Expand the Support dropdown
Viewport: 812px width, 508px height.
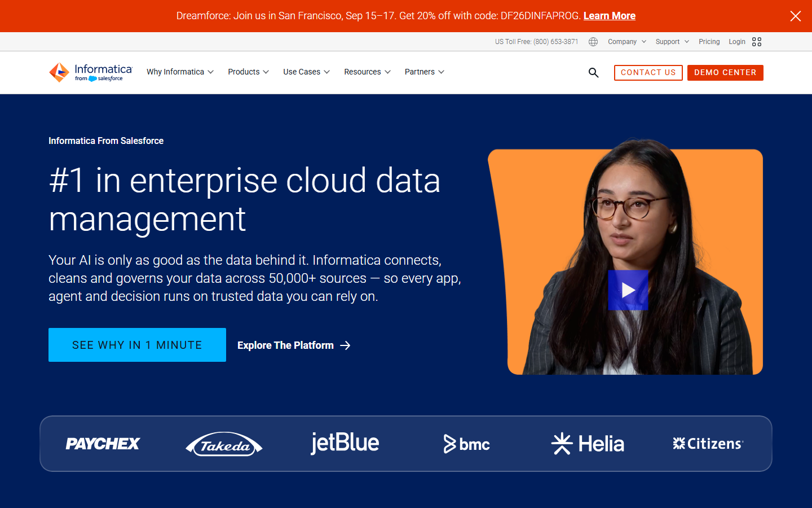(672, 42)
